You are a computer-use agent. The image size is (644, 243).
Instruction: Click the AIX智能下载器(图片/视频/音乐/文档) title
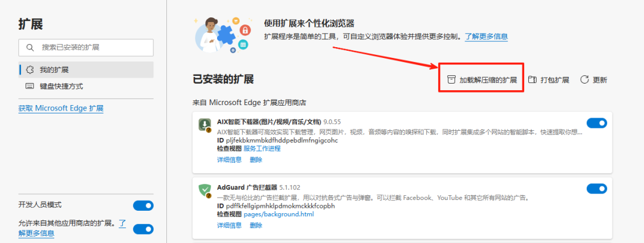[268, 122]
